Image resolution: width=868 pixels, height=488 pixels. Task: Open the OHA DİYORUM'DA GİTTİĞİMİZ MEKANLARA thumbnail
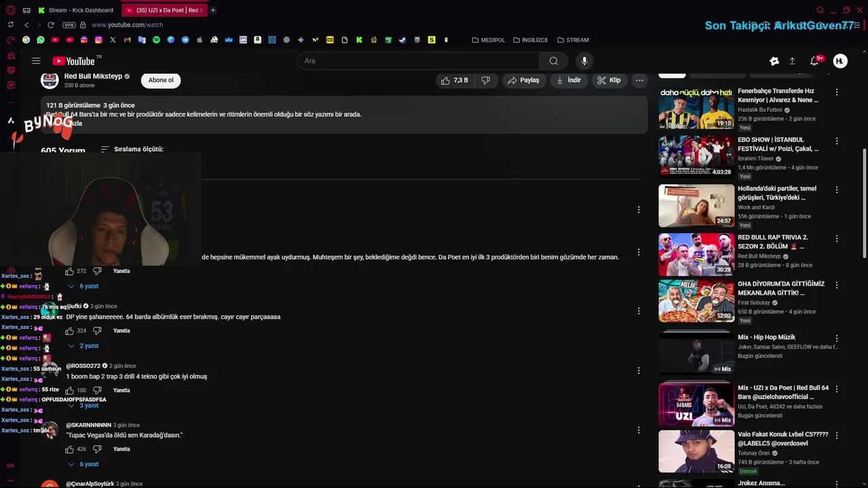coord(696,301)
